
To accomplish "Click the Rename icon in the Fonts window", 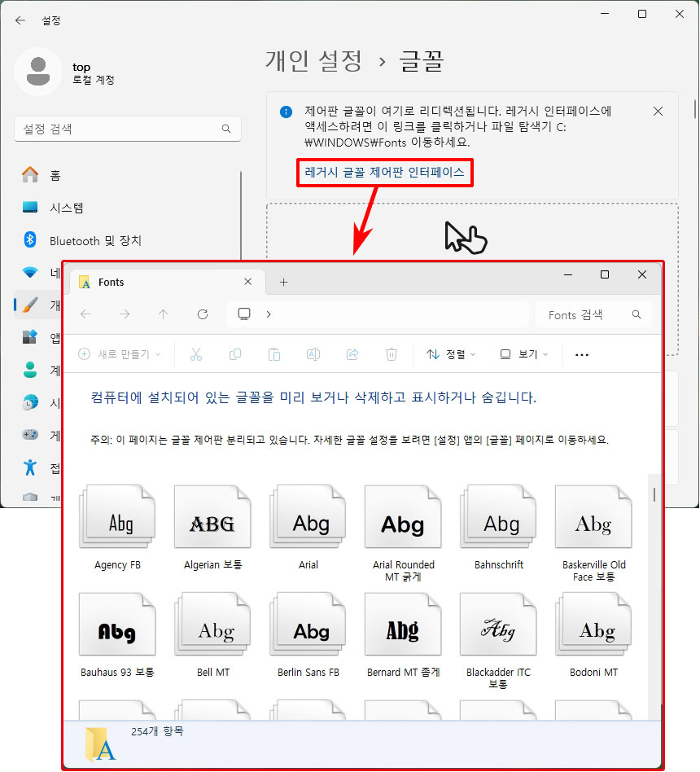I will pos(313,354).
